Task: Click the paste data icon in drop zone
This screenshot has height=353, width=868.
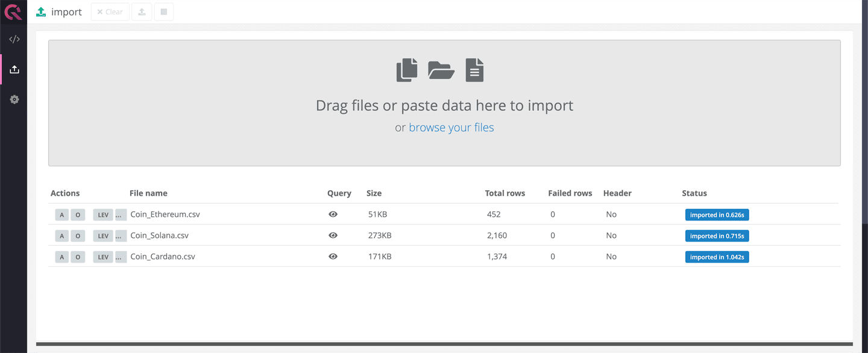Action: click(x=407, y=70)
